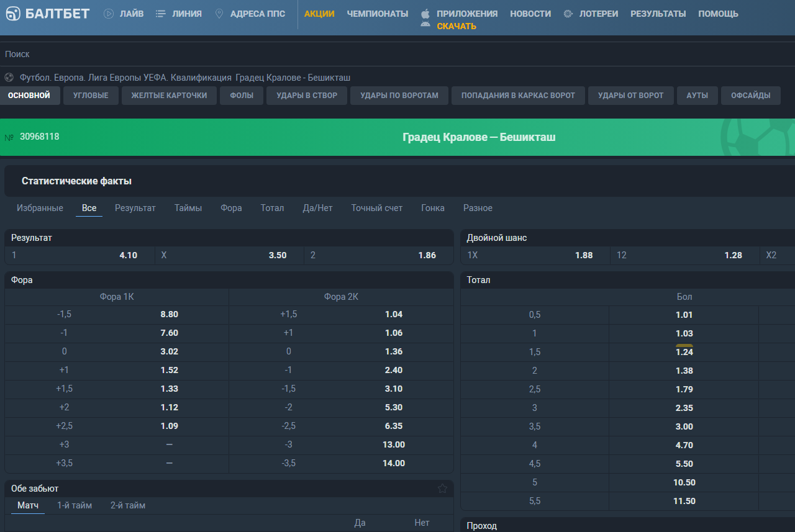Go to the НОВОСТИ section
The image size is (795, 532).
tap(530, 14)
